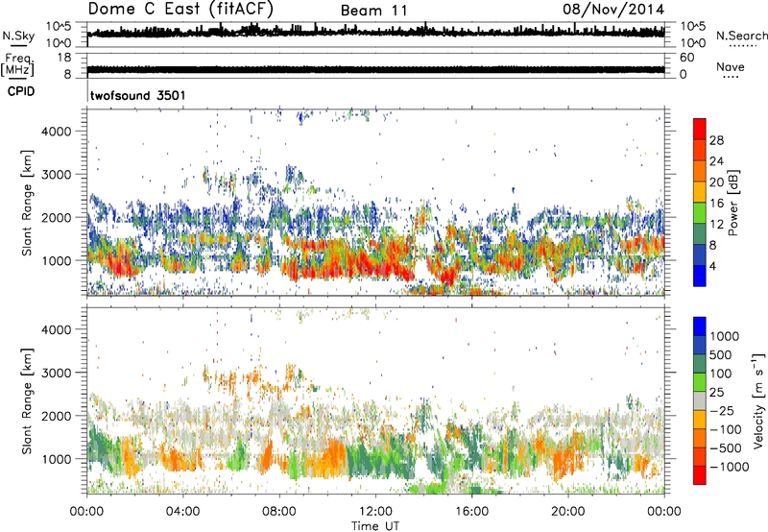Screen dimensions: 768x532
Task: Click the red bottom of velocity colorbar
Action: (700, 475)
